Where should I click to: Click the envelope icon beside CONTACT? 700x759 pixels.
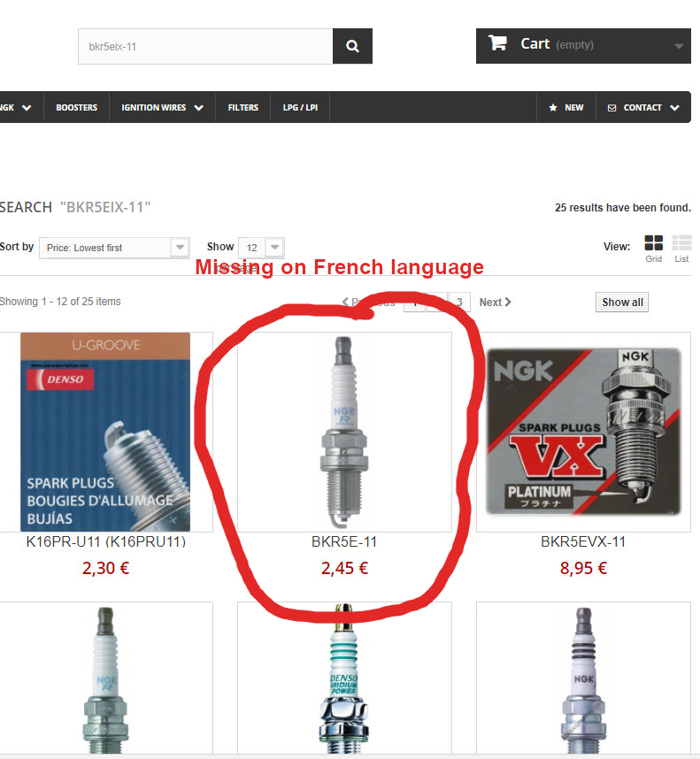tap(612, 107)
